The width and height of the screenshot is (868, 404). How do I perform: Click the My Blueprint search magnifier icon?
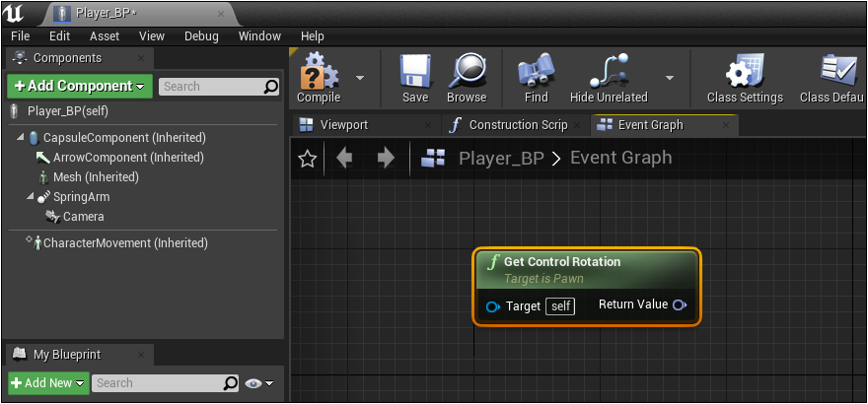[x=231, y=383]
